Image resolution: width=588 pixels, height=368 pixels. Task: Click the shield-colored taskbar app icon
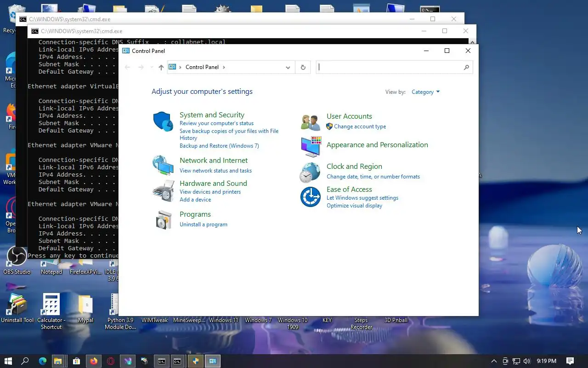click(195, 361)
